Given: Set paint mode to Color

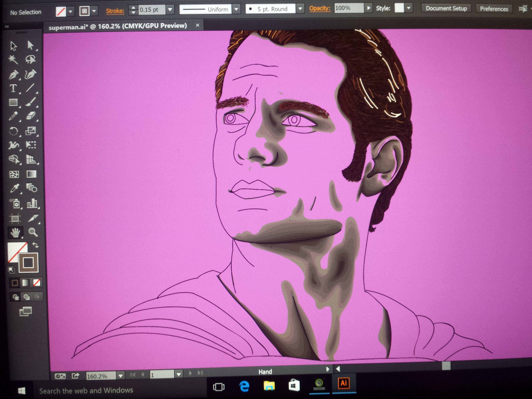Looking at the screenshot, I should [15, 283].
